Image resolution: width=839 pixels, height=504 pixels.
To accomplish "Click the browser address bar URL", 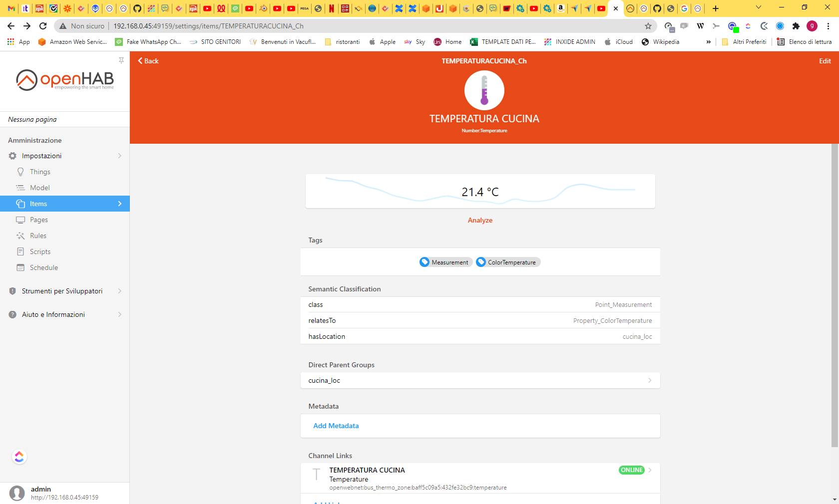I will tap(209, 26).
